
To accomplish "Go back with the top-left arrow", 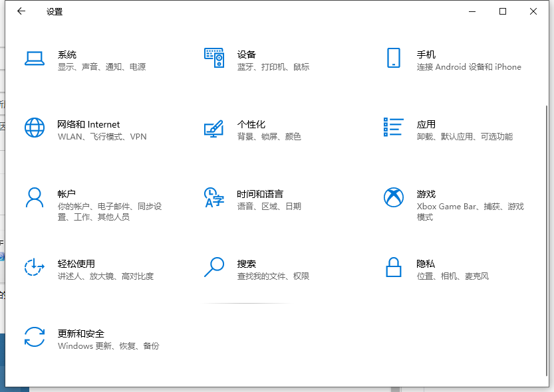I will 21,11.
